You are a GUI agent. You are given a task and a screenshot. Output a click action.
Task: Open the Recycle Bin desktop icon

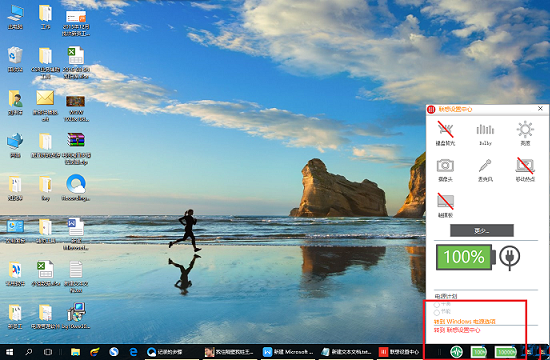15,60
